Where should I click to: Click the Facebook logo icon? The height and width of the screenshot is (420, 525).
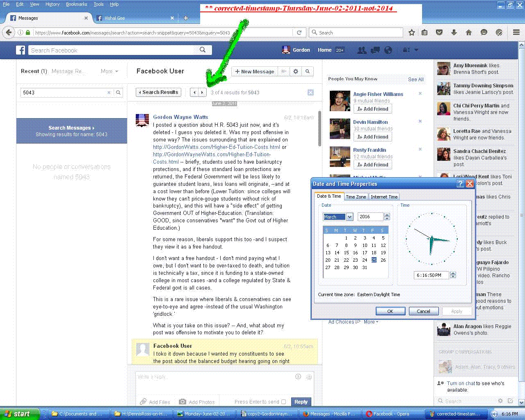coord(21,50)
